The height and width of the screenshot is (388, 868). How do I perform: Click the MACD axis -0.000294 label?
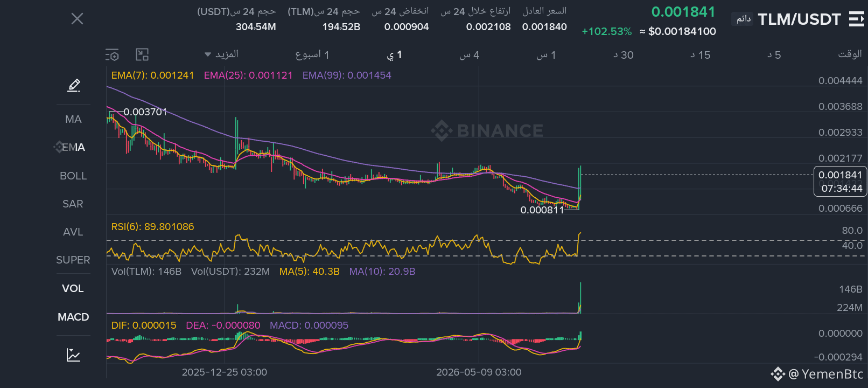click(x=838, y=357)
